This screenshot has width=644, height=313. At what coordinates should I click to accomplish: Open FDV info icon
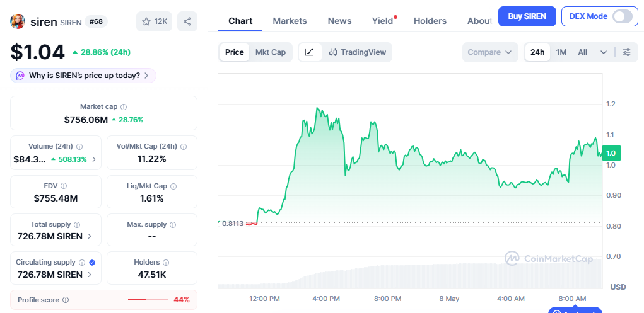64,186
